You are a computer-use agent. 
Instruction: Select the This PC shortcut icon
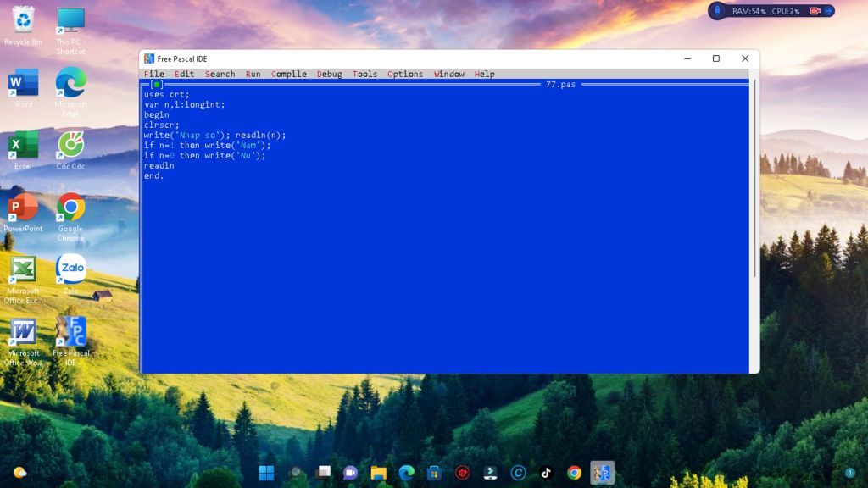[x=70, y=31]
